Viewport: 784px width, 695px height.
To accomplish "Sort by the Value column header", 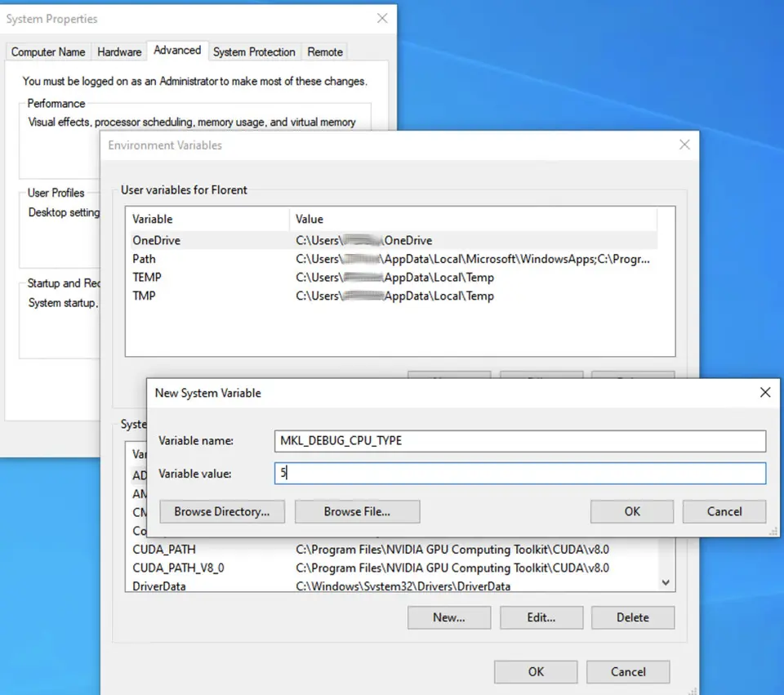I will 472,219.
